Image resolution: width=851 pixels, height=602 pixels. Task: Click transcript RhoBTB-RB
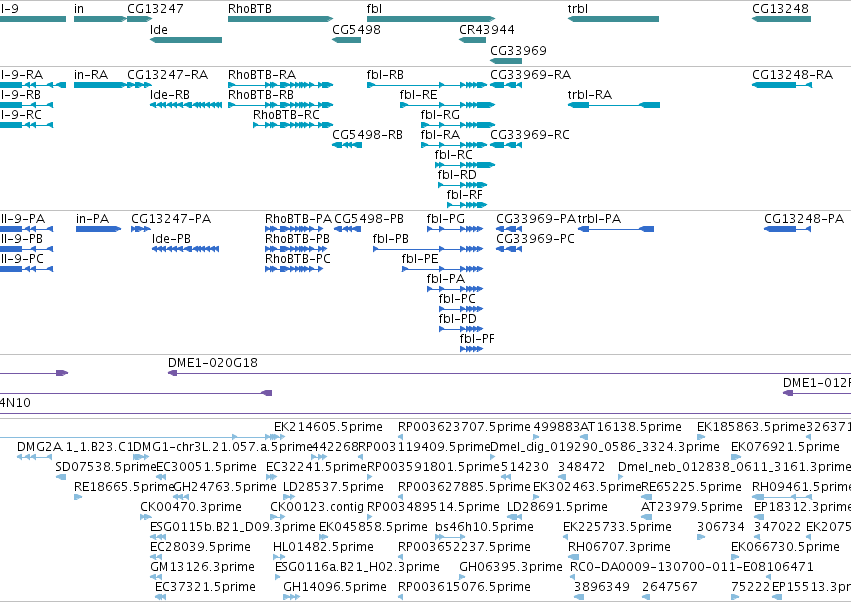tap(280, 105)
